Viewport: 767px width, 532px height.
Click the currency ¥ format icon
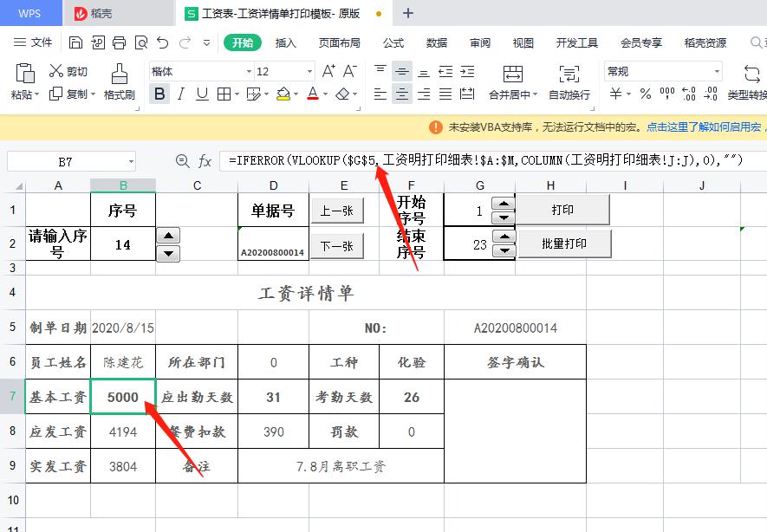click(615, 94)
